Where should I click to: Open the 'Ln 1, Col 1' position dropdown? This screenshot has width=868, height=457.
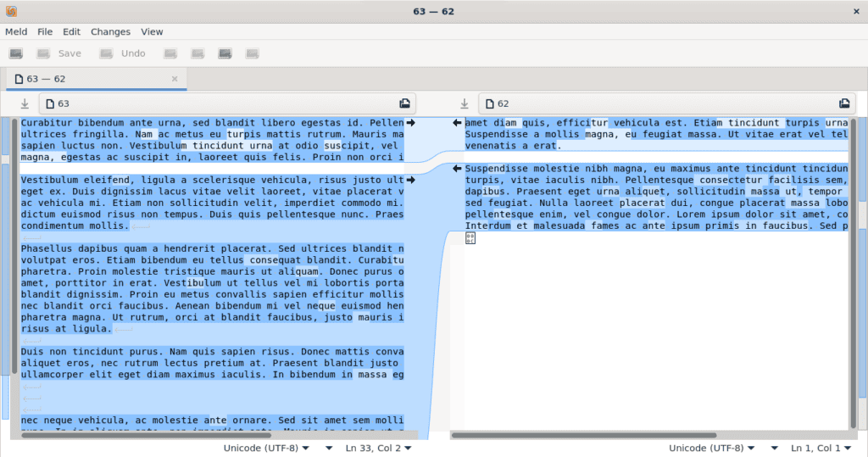click(821, 449)
